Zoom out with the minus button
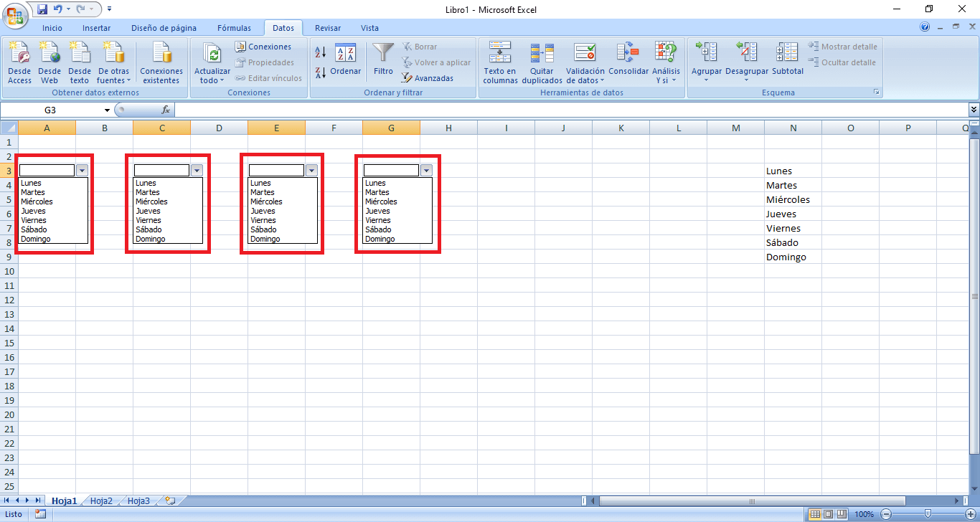Image resolution: width=980 pixels, height=522 pixels. click(x=887, y=514)
